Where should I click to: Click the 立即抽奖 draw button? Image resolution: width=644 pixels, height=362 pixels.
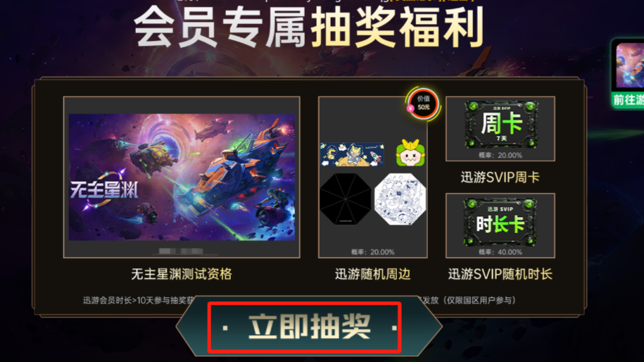(309, 327)
